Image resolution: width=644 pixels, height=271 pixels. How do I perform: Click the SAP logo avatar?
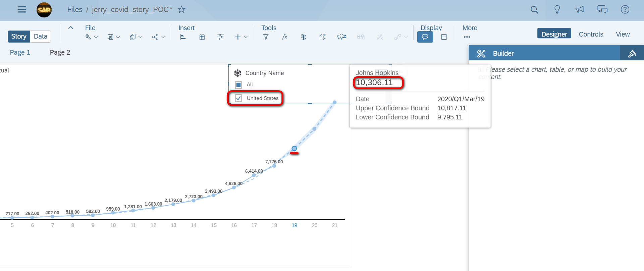[44, 10]
